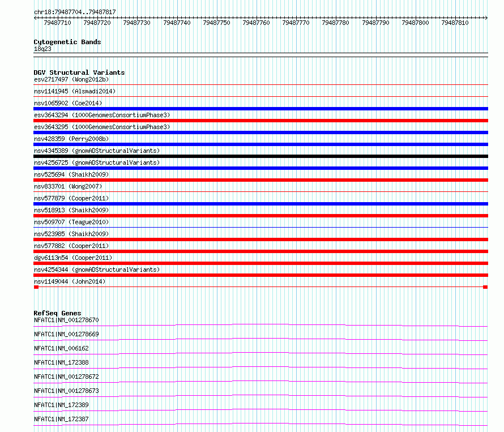Click ruler position 79487770

(x=296, y=23)
